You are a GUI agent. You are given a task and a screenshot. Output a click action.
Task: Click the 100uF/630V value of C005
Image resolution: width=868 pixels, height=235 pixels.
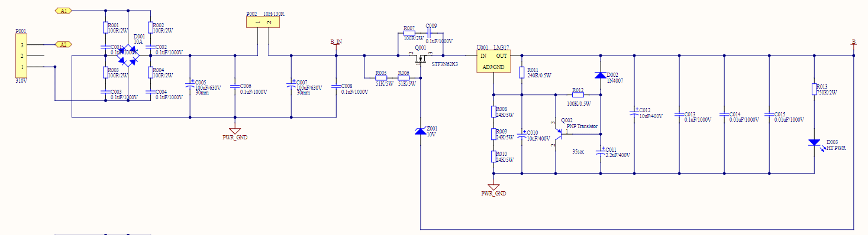[x=208, y=87]
